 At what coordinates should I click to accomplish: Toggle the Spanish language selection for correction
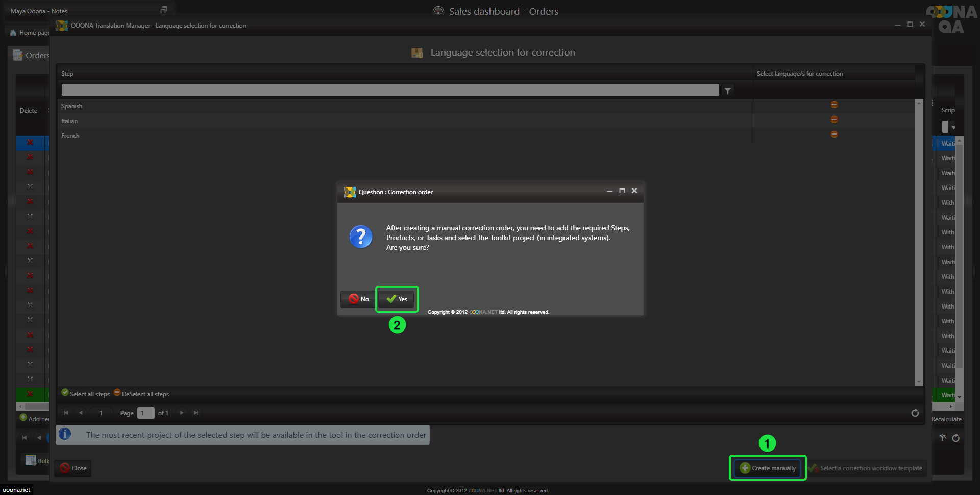point(834,105)
